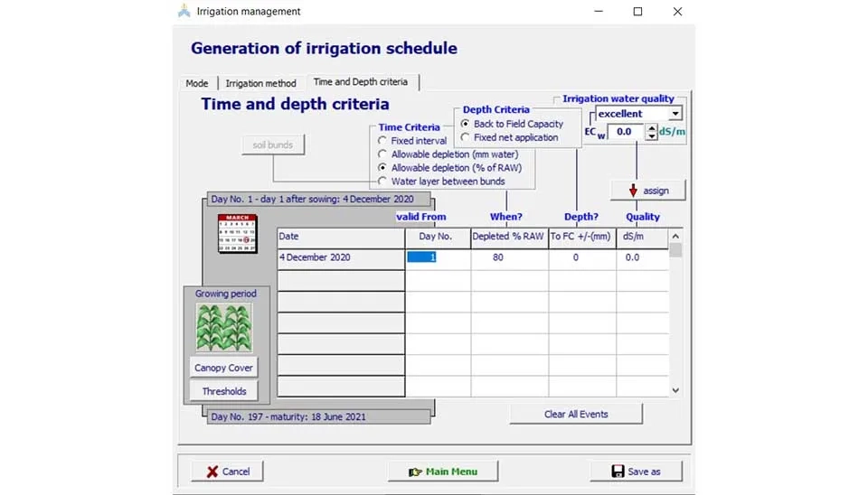868x495 pixels.
Task: Click the AquaCrop window title icon
Action: pos(184,12)
